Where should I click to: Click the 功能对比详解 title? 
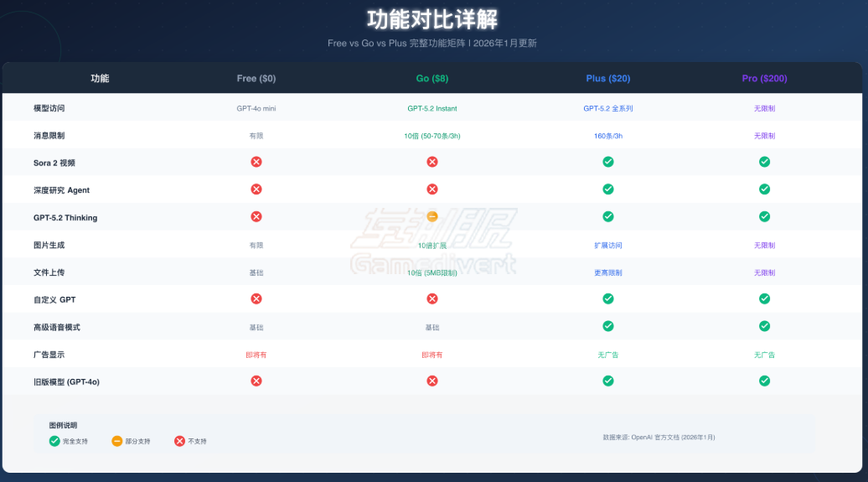point(432,19)
